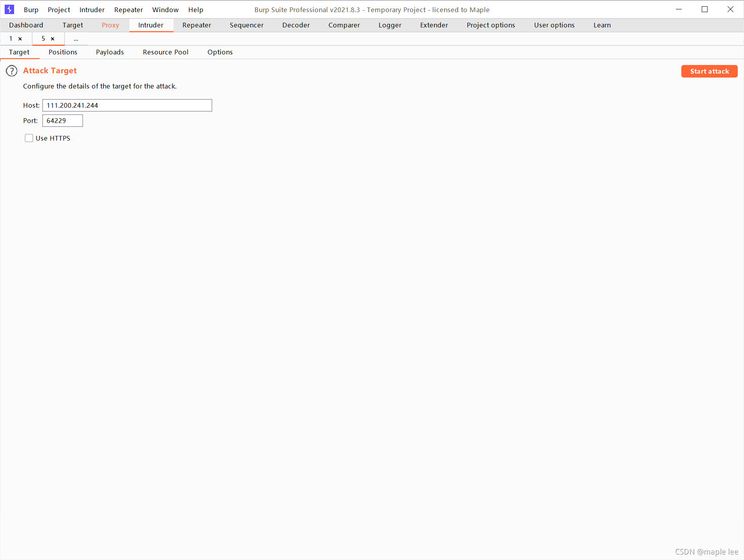The height and width of the screenshot is (560, 744).
Task: Switch to the Proxy tab
Action: coord(110,25)
